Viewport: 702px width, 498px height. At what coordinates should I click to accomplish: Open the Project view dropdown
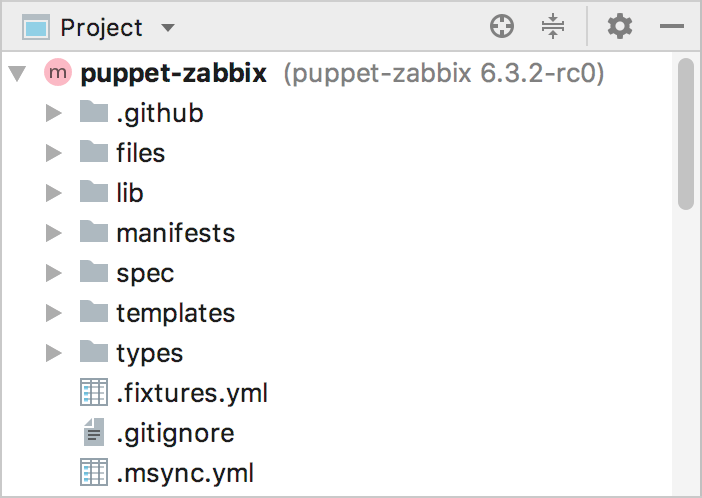point(167,28)
